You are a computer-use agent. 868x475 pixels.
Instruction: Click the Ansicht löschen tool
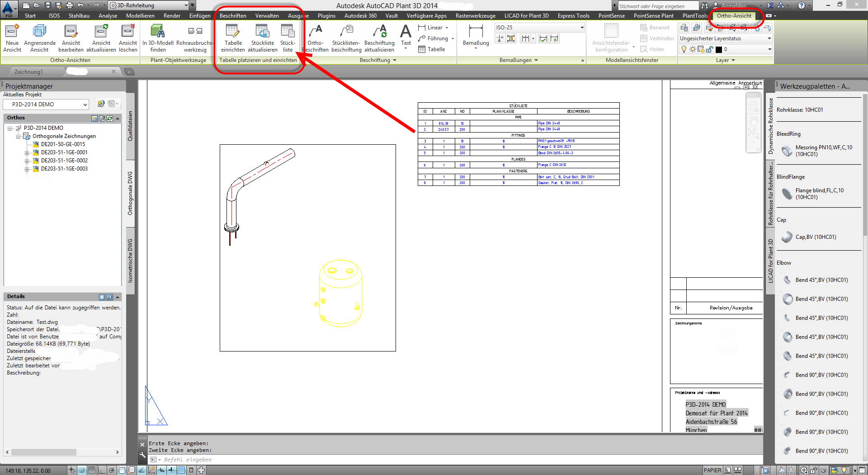coord(128,38)
